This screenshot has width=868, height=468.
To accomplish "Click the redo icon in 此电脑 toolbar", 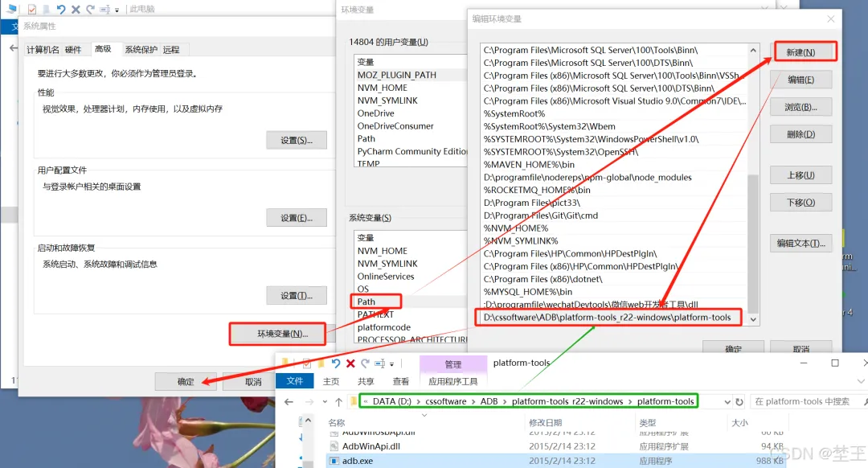I will pyautogui.click(x=90, y=9).
